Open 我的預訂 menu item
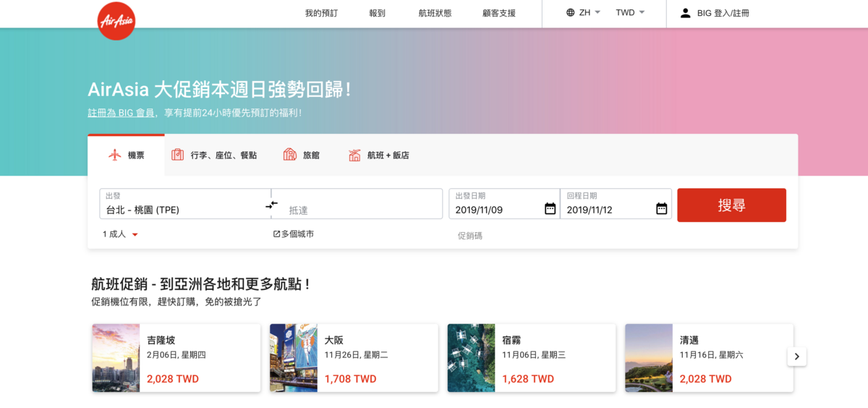This screenshot has width=868, height=408. (x=321, y=13)
